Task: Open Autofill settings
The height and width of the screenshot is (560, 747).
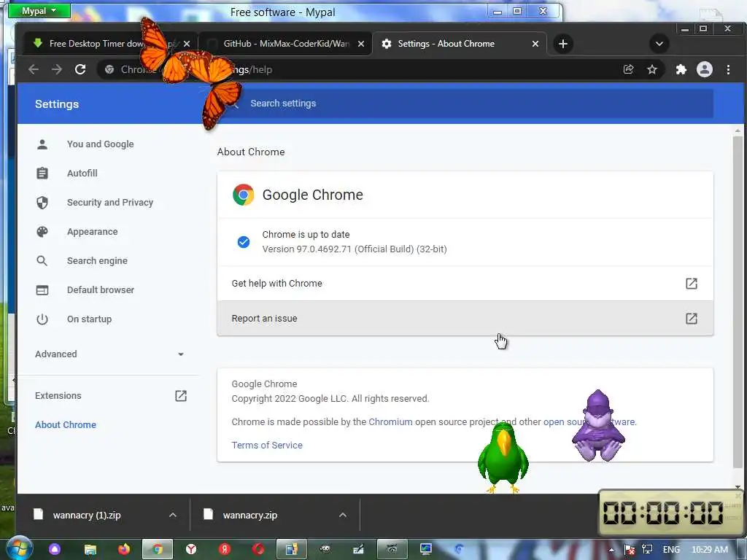Action: (82, 174)
